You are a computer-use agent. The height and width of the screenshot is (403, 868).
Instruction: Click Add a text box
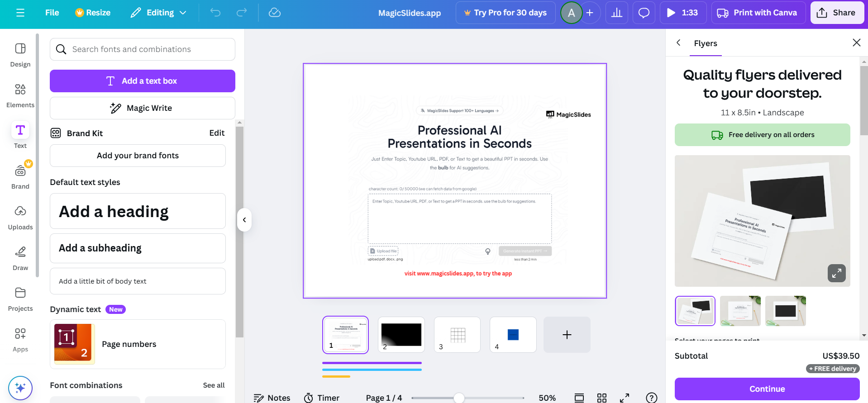point(143,81)
